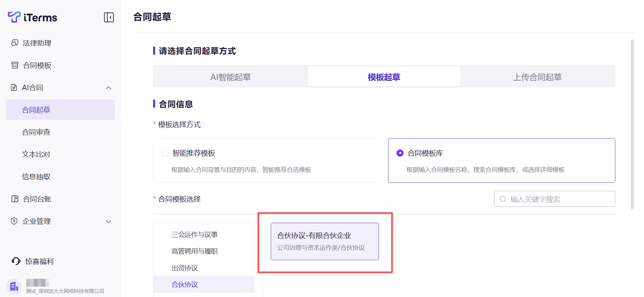Click the AI合同 document icon

tap(14, 88)
